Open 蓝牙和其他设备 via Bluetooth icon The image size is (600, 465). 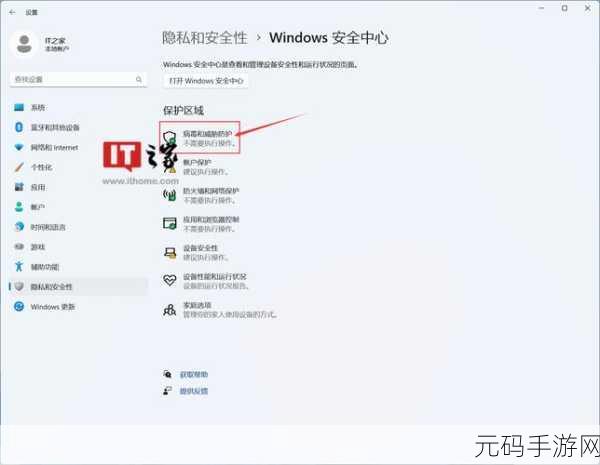19,127
